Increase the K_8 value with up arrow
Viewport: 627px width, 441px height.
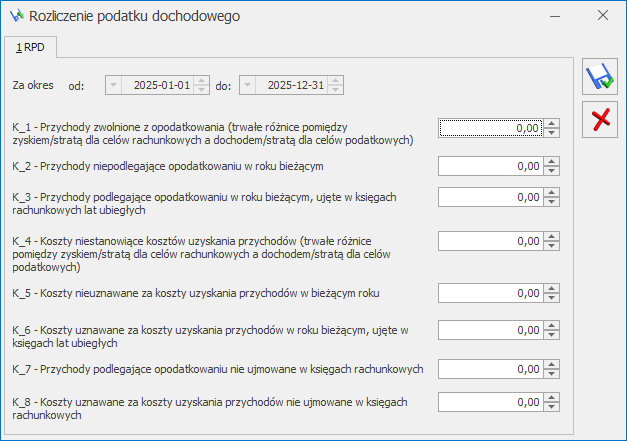[551, 398]
